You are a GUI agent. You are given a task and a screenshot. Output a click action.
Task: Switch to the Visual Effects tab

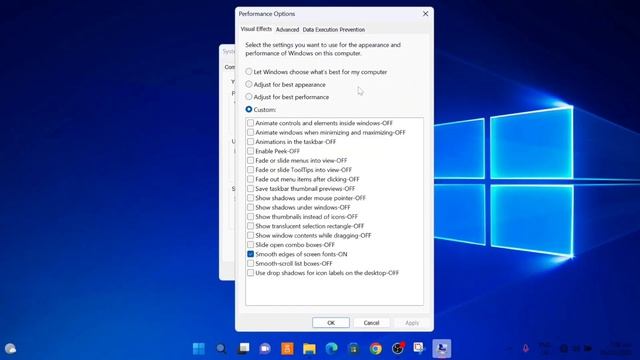point(256,29)
